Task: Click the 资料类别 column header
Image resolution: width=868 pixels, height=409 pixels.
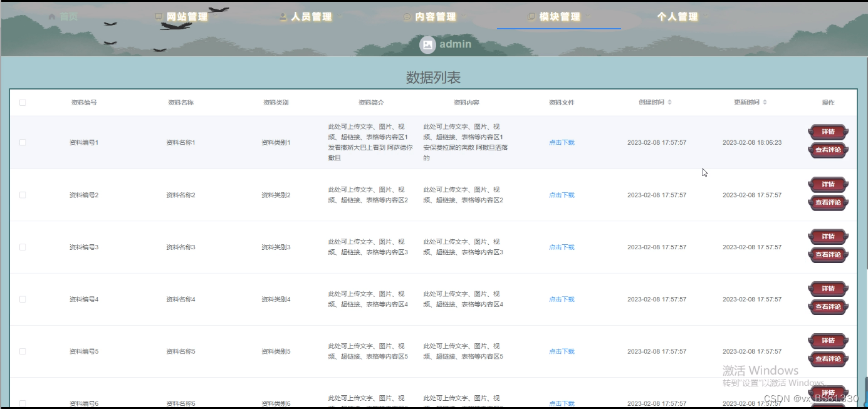Action: coord(276,102)
